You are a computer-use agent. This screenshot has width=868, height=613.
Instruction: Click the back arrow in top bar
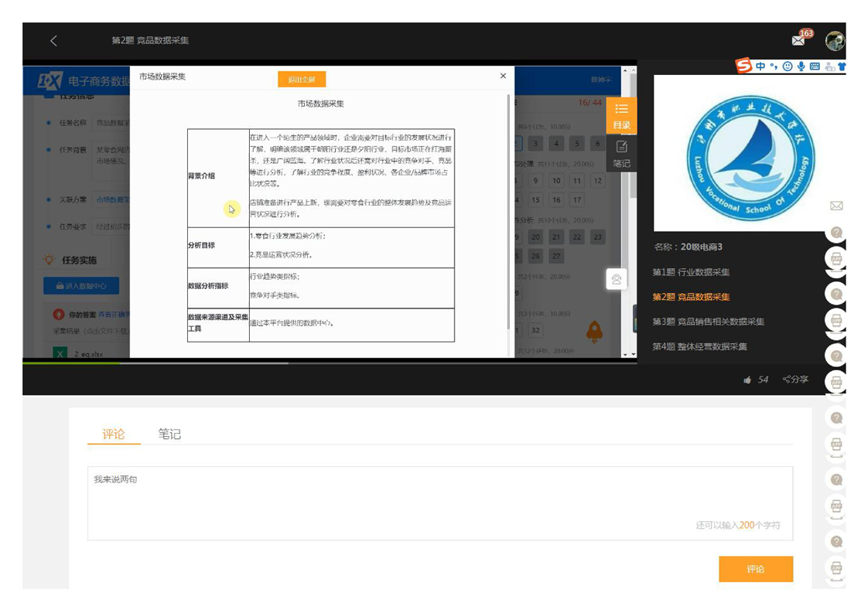[x=53, y=41]
